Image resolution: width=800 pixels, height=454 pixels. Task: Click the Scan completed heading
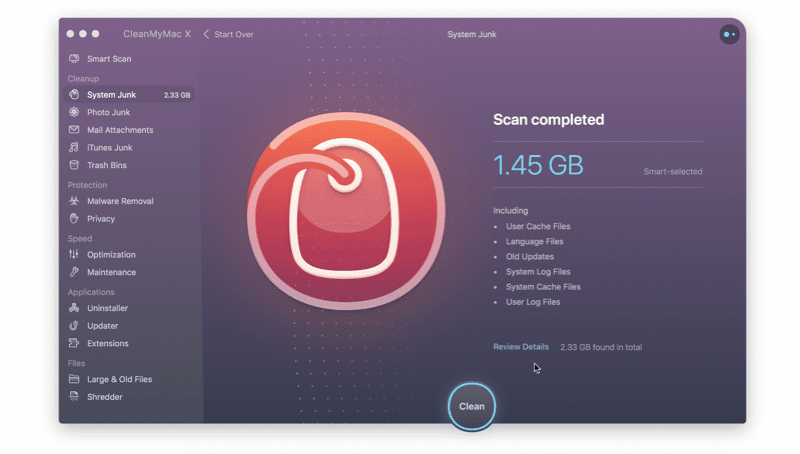pos(548,119)
